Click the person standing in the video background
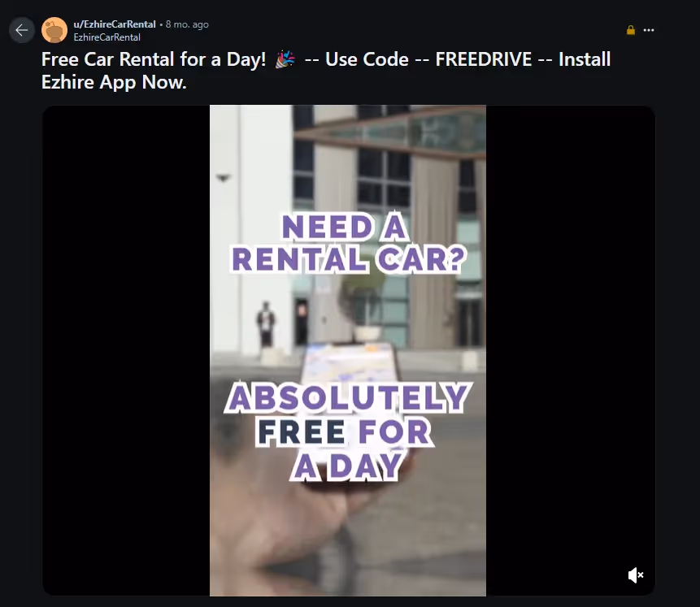Screen dimensions: 700x607 tap(266, 324)
